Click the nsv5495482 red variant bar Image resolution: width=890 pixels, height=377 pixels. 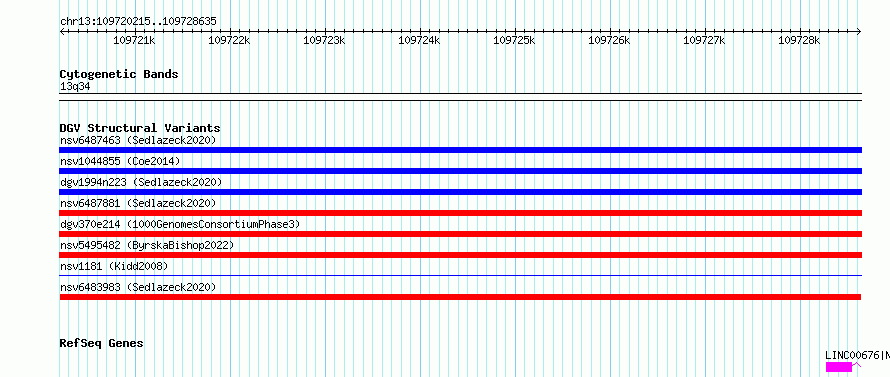point(460,255)
